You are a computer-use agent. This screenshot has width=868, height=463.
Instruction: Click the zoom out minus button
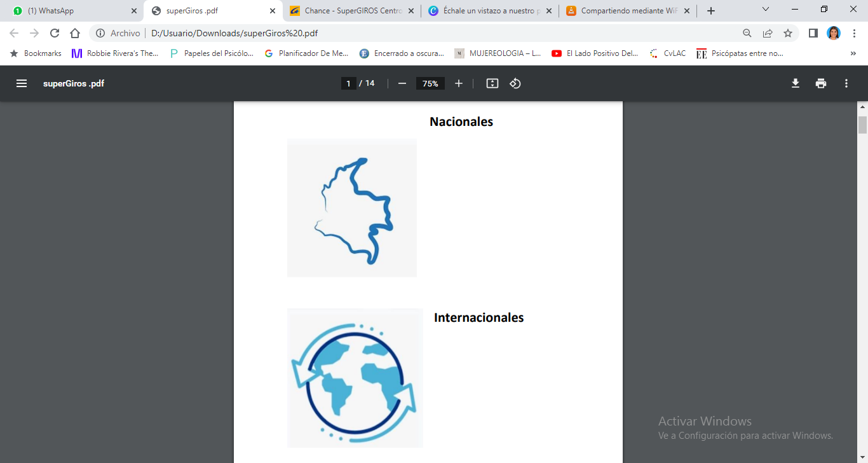point(402,83)
